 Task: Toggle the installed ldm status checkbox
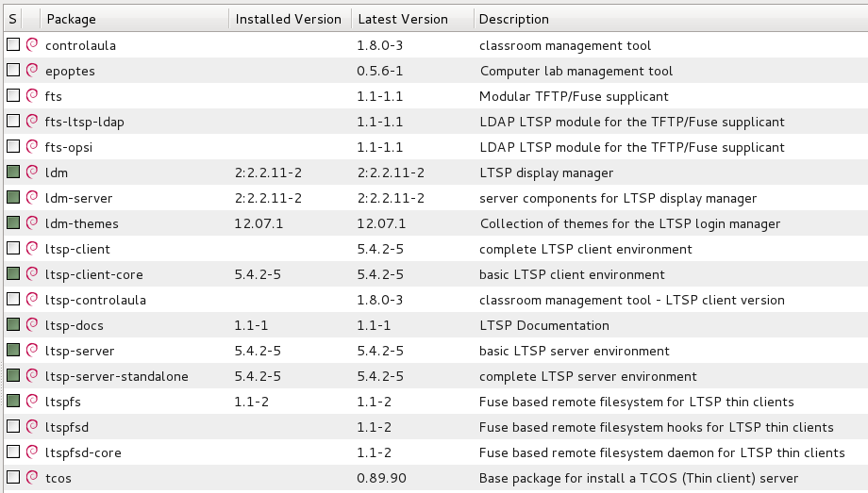pyautogui.click(x=13, y=173)
